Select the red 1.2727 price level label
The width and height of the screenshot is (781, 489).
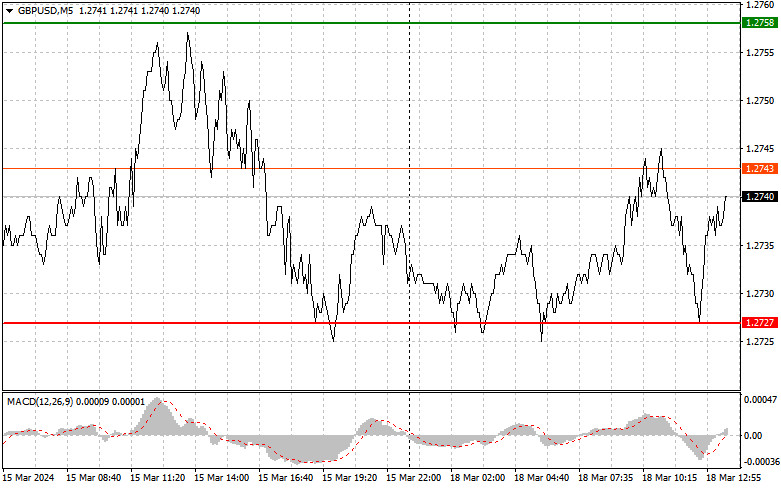click(x=759, y=323)
